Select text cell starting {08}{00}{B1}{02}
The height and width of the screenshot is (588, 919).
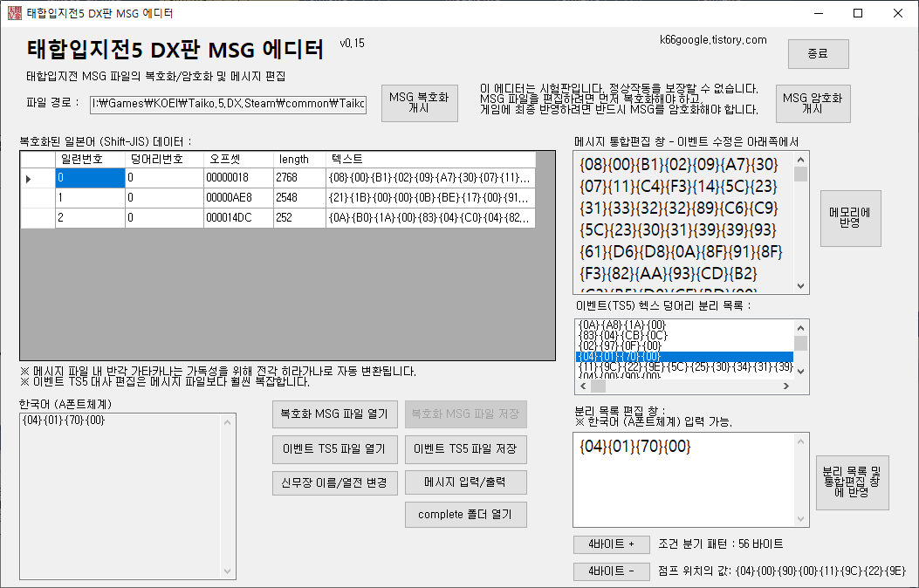coord(430,178)
